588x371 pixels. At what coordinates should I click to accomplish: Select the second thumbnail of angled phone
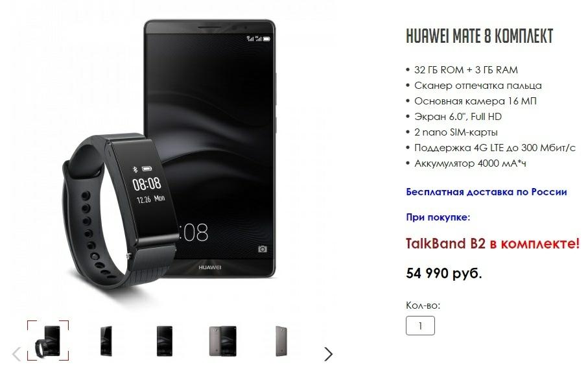point(106,341)
